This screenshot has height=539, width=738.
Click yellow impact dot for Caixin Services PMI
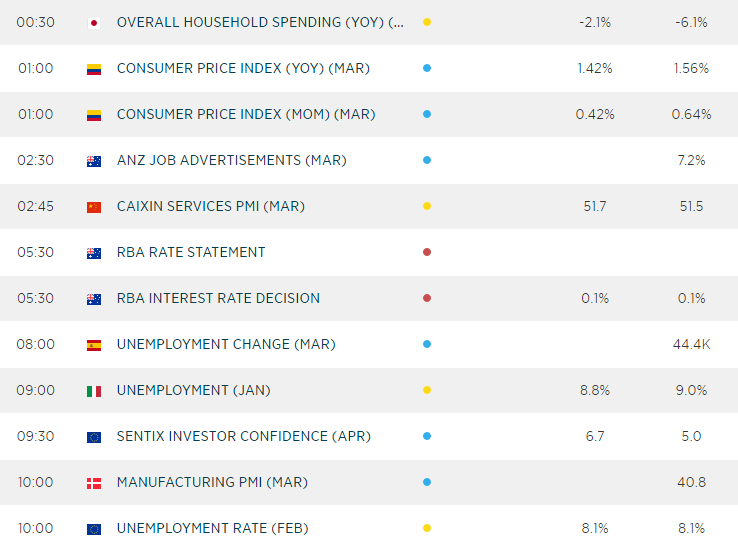coord(427,206)
